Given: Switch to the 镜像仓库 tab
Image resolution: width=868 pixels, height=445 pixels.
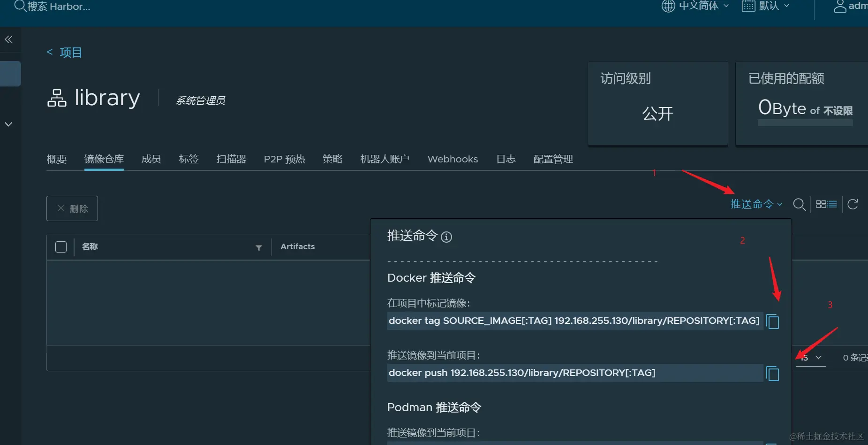Looking at the screenshot, I should pyautogui.click(x=104, y=159).
